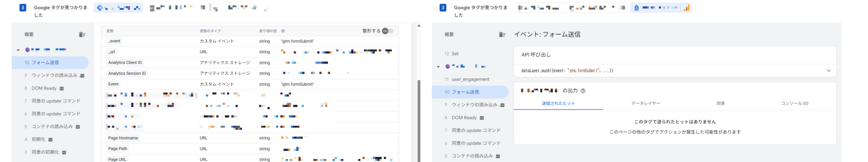Click the badge beside right panel's ウィンドウの読み込み
The height and width of the screenshot is (162, 868).
[x=503, y=105]
